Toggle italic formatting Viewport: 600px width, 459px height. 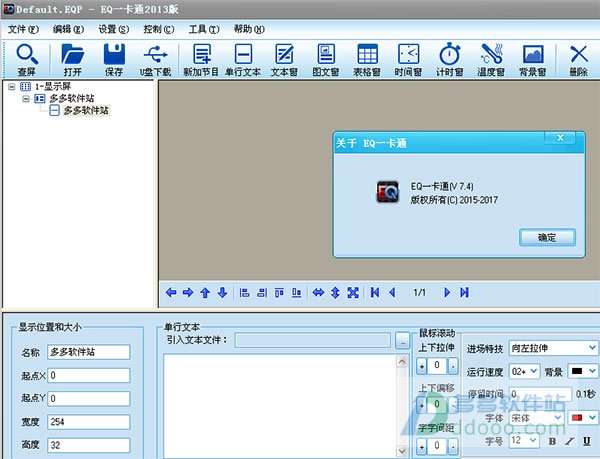[569, 441]
